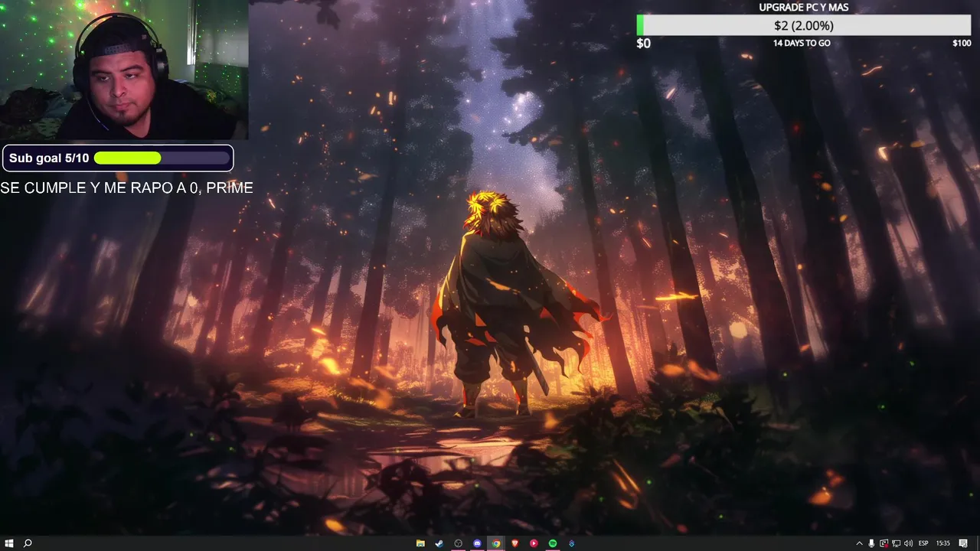Launch Brave browser from taskbar
The height and width of the screenshot is (551, 980).
point(515,543)
